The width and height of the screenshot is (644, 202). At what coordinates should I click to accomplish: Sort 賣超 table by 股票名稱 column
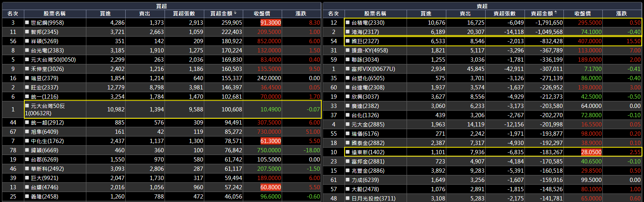375,13
